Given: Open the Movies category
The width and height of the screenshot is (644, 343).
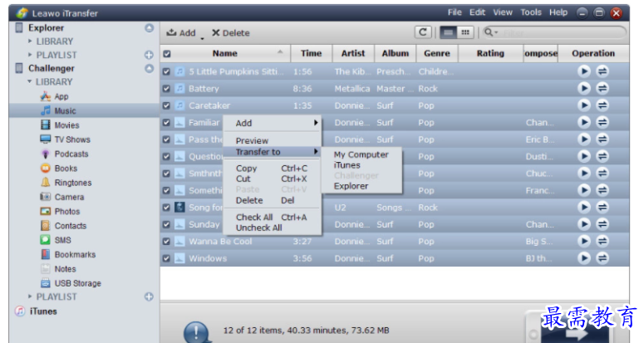Looking at the screenshot, I should [60, 125].
